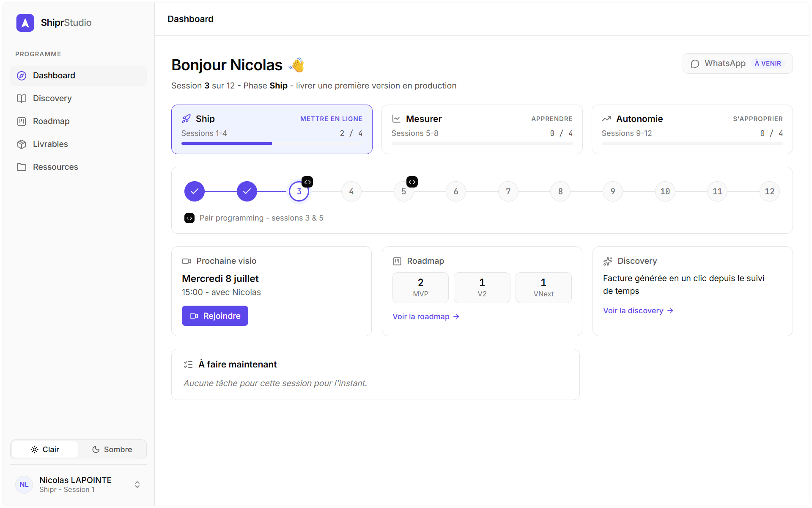812x508 pixels.
Task: Select session 8 step
Action: (x=560, y=191)
